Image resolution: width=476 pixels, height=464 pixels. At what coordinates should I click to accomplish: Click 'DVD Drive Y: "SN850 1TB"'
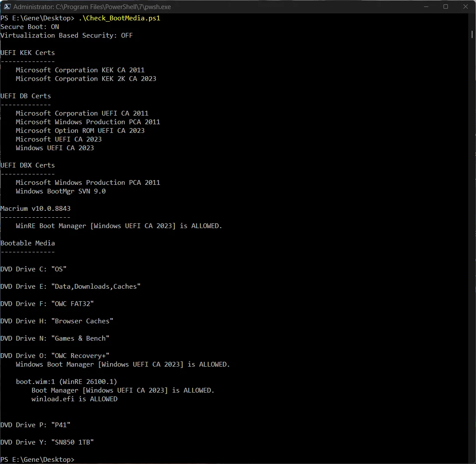click(x=47, y=442)
